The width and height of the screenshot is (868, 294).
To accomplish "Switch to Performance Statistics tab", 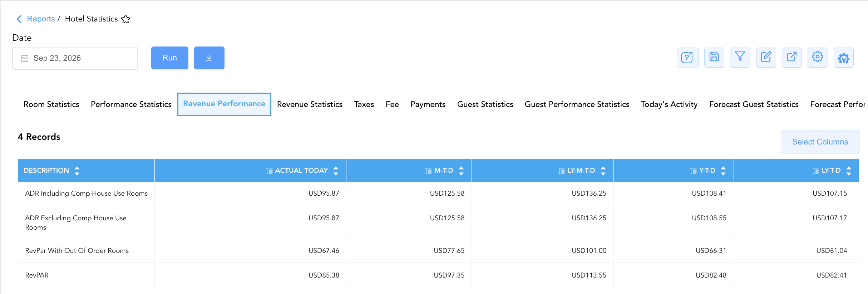I will [131, 104].
